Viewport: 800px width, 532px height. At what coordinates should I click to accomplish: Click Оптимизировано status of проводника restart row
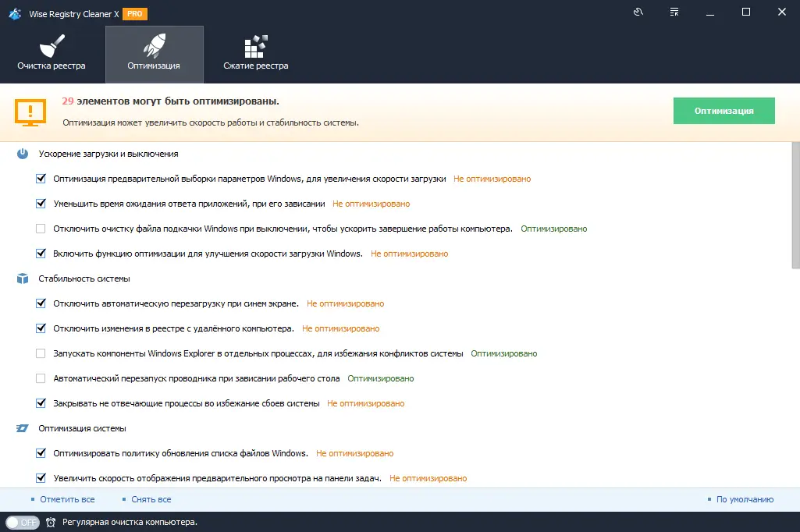click(381, 378)
